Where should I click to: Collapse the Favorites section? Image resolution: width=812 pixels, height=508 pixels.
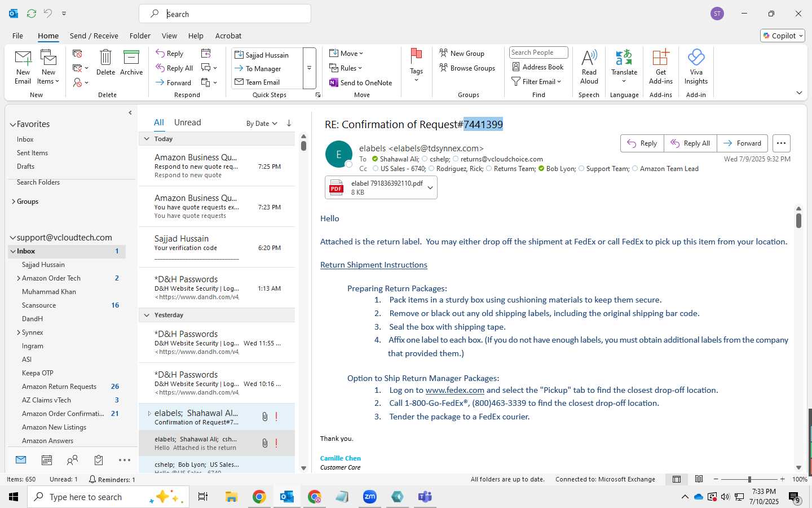click(13, 124)
